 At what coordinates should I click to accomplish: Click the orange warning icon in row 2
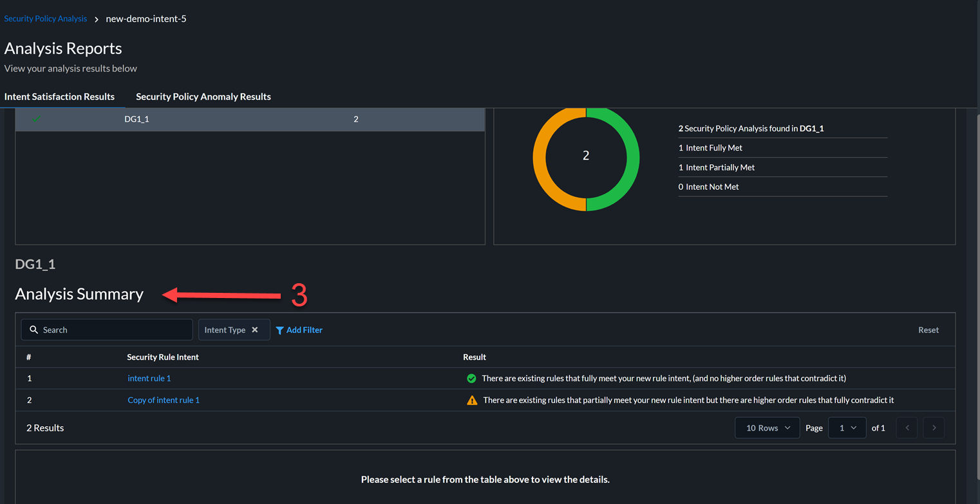point(472,400)
